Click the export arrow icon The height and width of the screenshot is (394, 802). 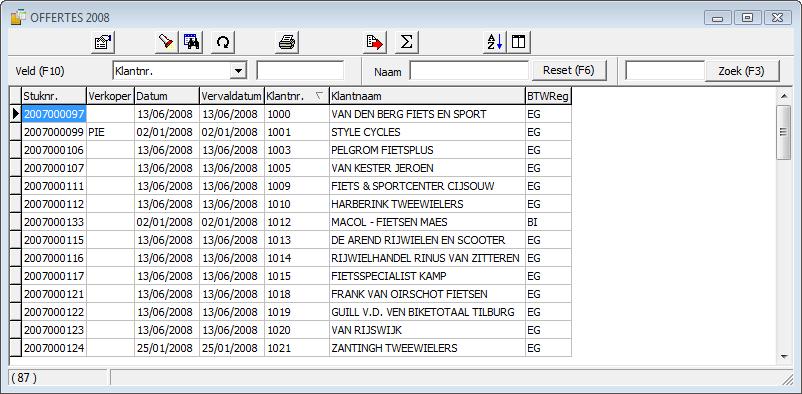pos(375,42)
